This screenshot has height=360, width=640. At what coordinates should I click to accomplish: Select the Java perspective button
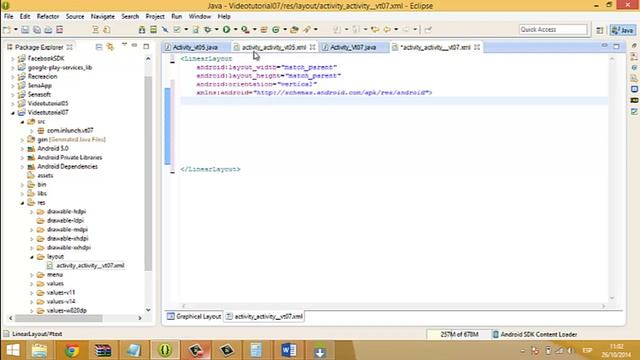click(622, 30)
